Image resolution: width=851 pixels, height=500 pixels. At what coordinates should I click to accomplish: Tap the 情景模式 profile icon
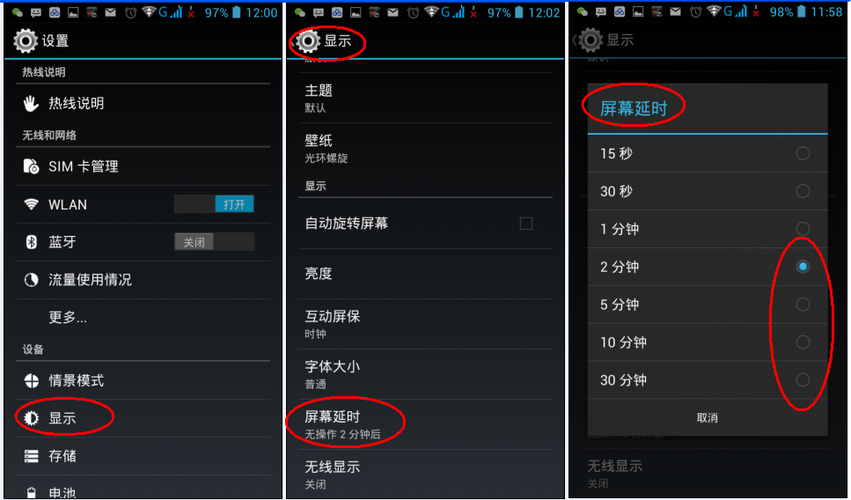coord(31,381)
